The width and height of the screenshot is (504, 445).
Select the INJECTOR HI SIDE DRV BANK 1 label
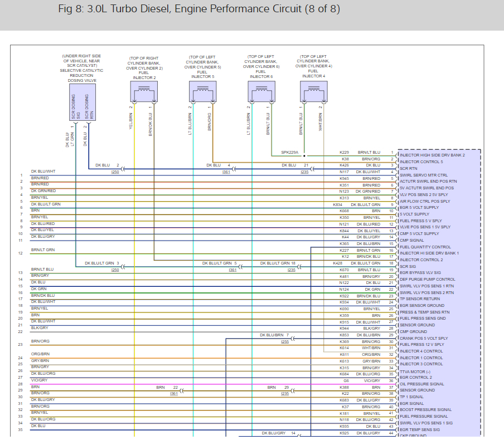coord(429,253)
